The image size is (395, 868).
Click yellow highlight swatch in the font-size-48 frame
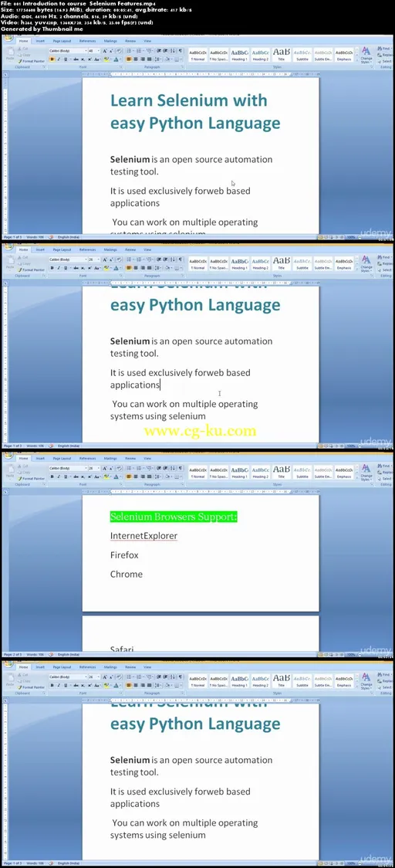pos(106,59)
